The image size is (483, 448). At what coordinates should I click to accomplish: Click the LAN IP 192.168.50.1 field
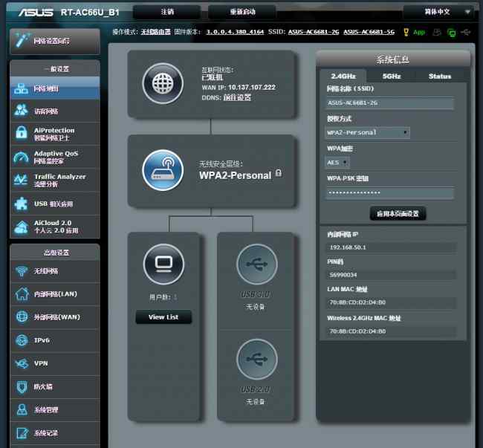tap(391, 247)
